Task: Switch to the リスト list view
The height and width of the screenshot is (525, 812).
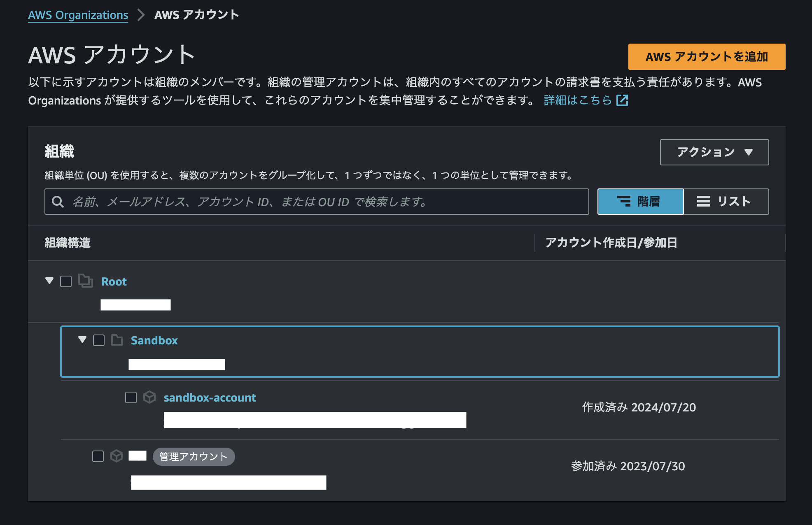Action: pyautogui.click(x=726, y=202)
